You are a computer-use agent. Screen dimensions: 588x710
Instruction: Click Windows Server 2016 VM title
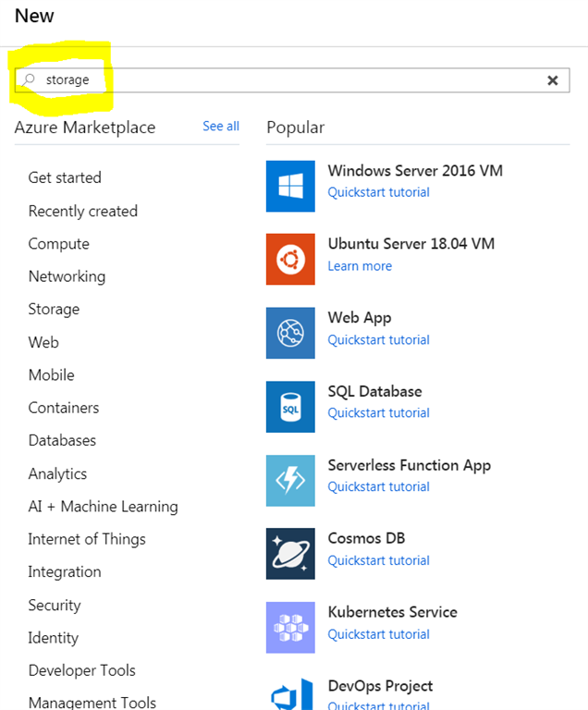[415, 171]
